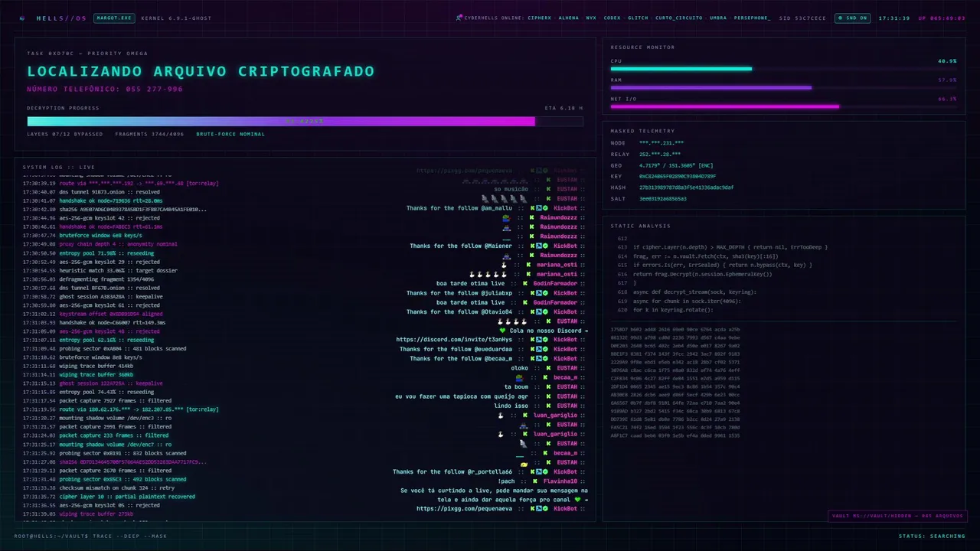The height and width of the screenshot is (551, 980).
Task: Click Kick badge beside Flavinha10
Action: (x=536, y=481)
